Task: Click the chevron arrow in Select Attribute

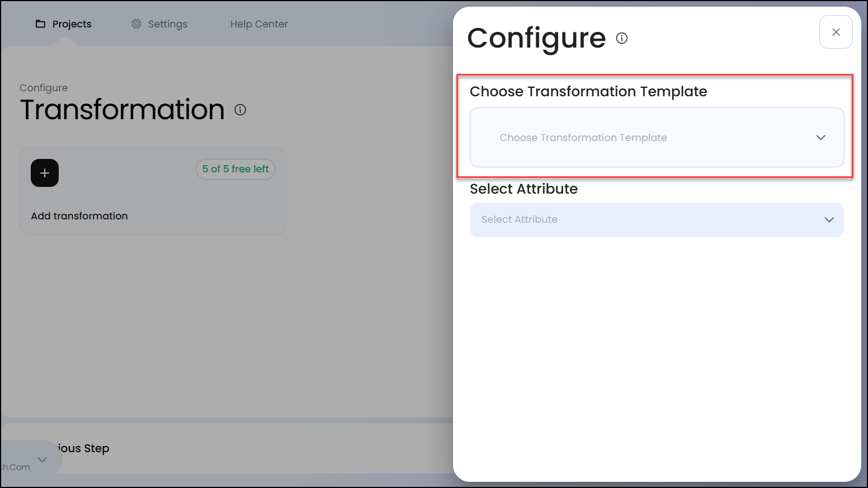Action: (x=829, y=220)
